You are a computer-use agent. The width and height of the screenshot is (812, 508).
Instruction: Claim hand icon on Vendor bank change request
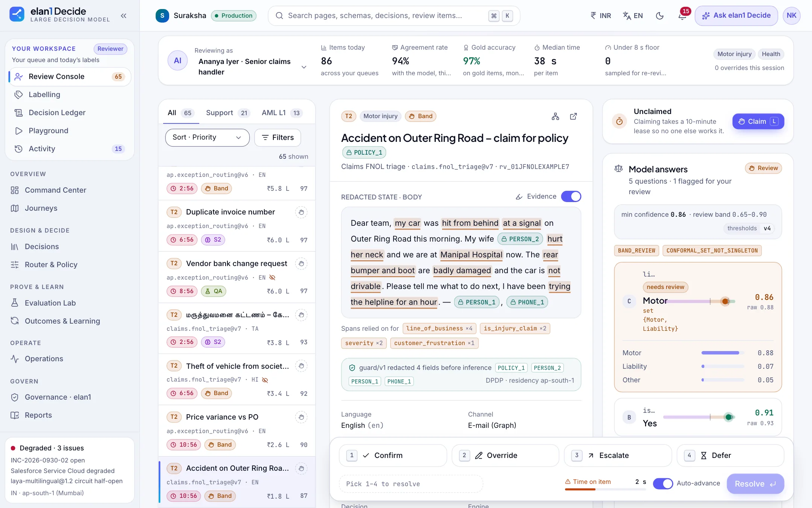[301, 264]
